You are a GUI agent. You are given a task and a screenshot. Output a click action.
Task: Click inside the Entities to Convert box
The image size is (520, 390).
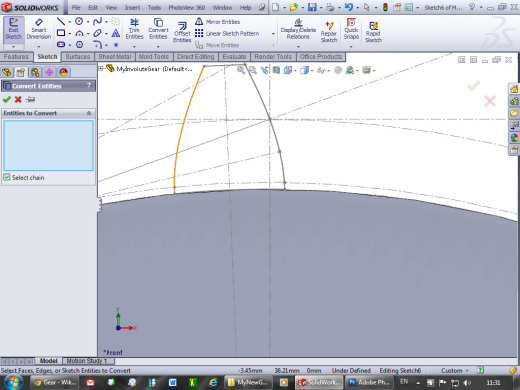(x=48, y=145)
